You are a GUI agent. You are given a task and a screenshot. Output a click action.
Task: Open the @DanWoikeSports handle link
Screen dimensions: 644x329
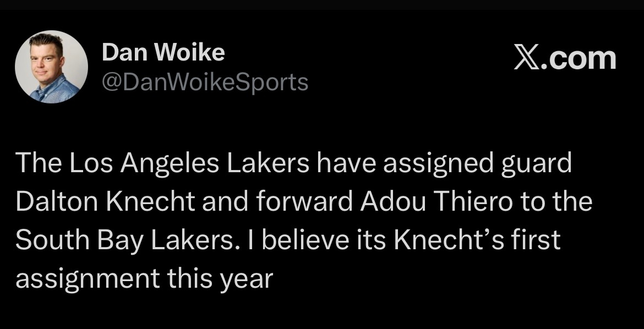(x=205, y=82)
